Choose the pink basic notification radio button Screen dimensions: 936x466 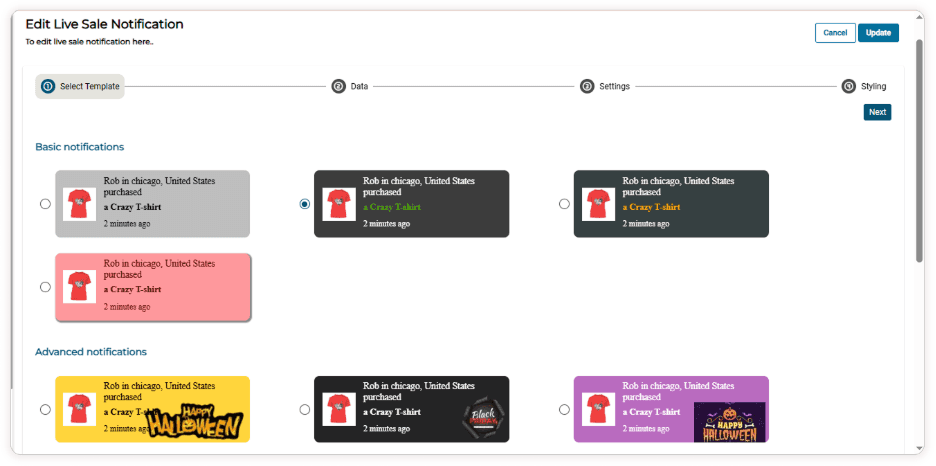tap(45, 287)
